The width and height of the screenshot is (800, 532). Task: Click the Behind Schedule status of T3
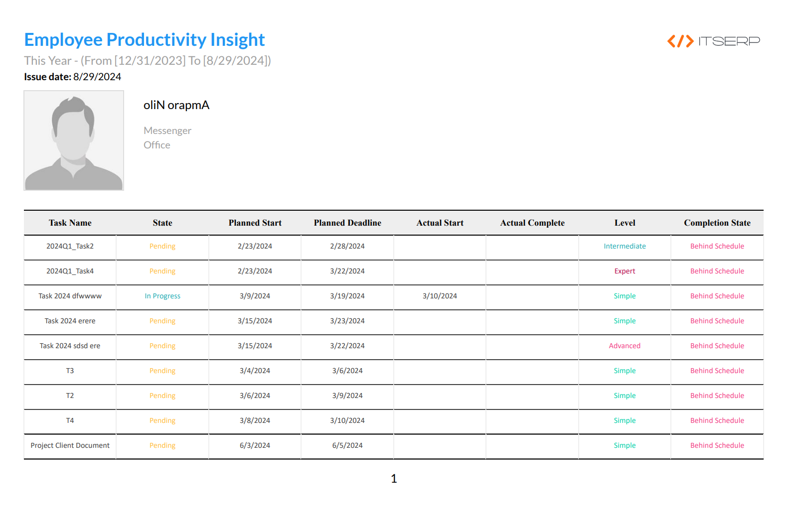click(x=717, y=371)
